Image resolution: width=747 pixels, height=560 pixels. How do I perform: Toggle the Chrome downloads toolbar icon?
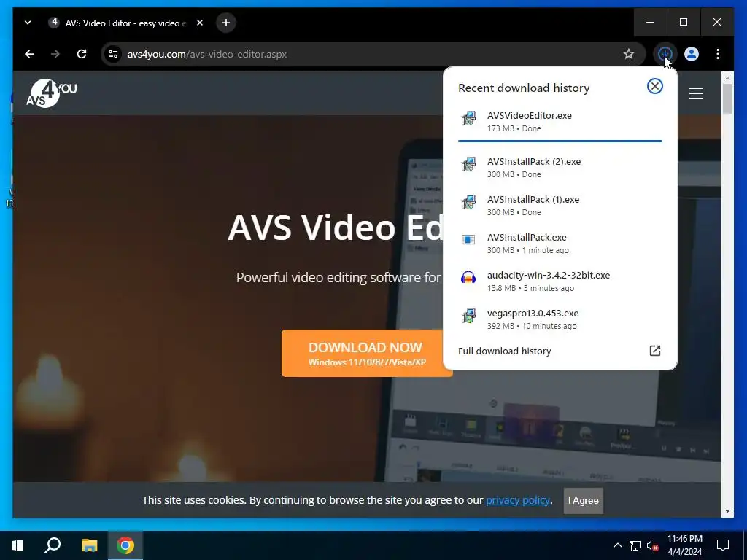point(665,54)
